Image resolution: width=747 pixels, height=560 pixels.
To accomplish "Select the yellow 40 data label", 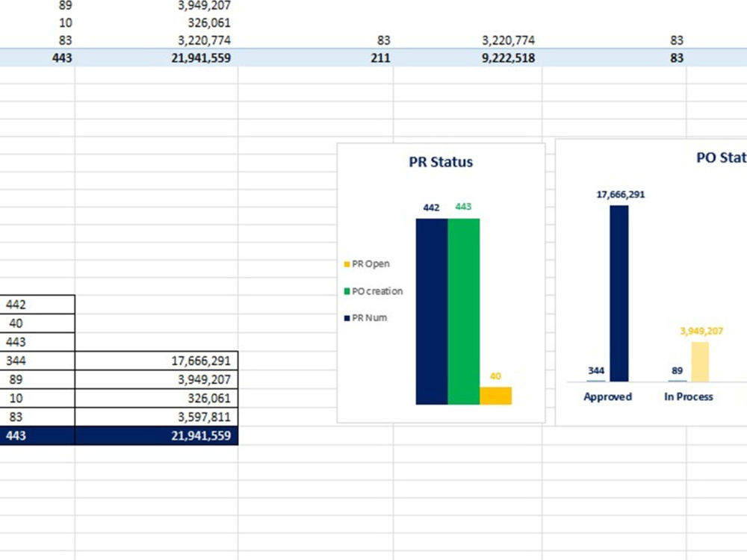I will tap(495, 376).
